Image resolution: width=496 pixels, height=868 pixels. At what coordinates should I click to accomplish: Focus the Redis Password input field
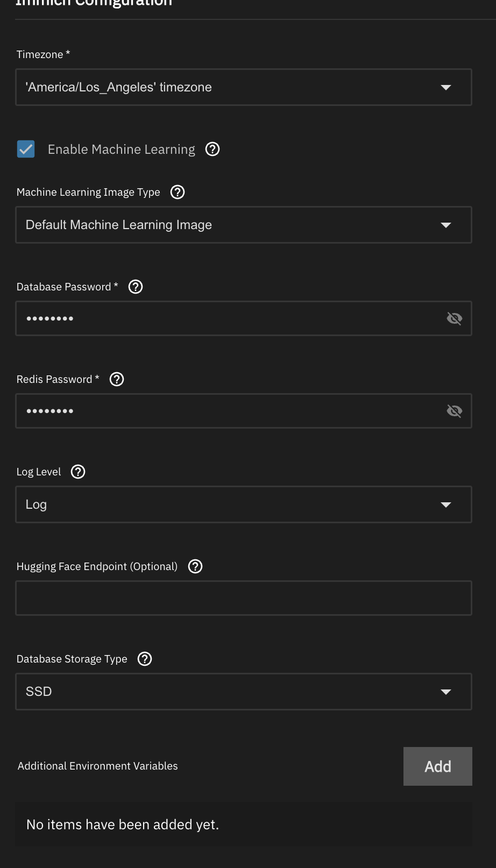pyautogui.click(x=226, y=411)
